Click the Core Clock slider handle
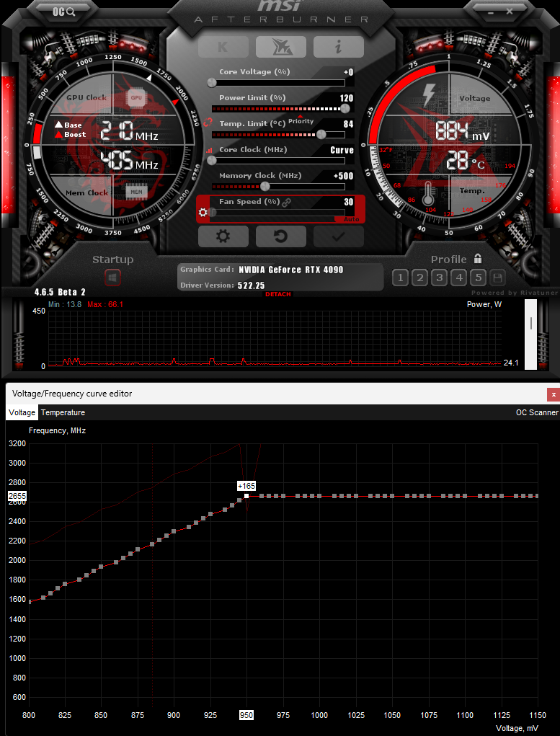Viewport: 560px width, 736px height. tap(212, 161)
